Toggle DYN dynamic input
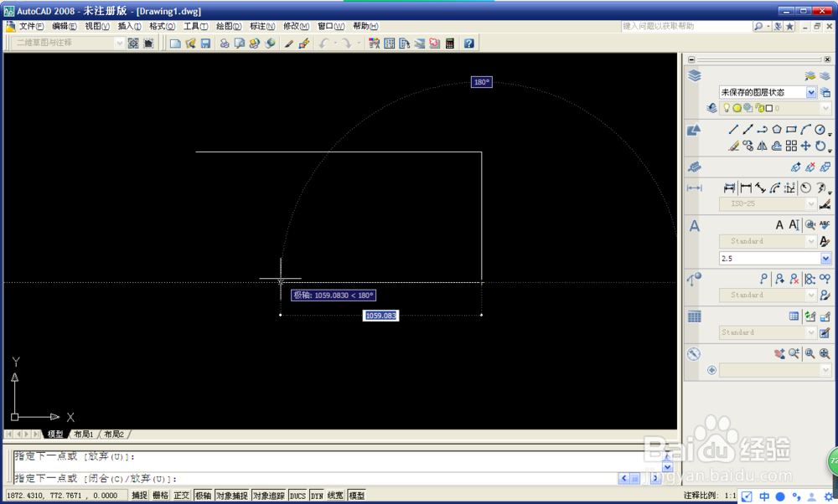This screenshot has width=838, height=504. coord(317,496)
